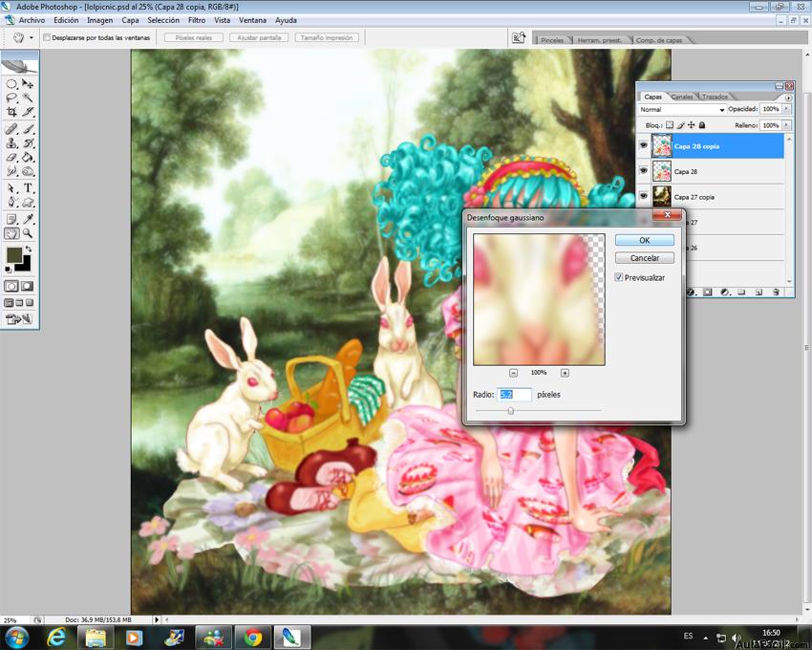This screenshot has height=650, width=812.
Task: Confirm Gaussian blur with OK
Action: 644,240
